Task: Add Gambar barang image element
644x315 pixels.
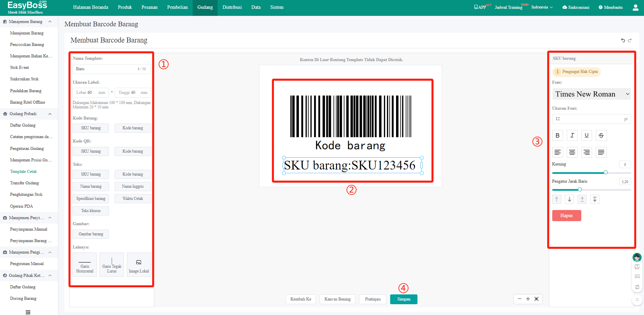Action: click(x=91, y=234)
